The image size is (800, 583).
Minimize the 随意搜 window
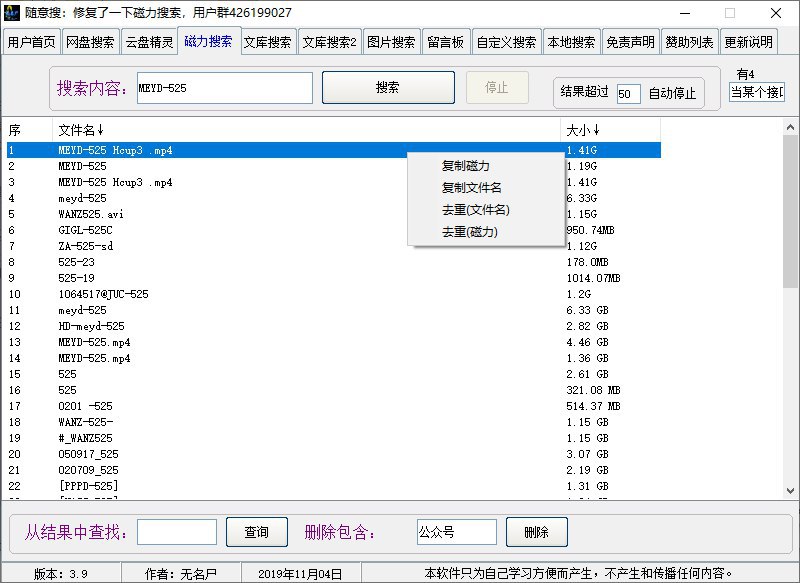685,13
